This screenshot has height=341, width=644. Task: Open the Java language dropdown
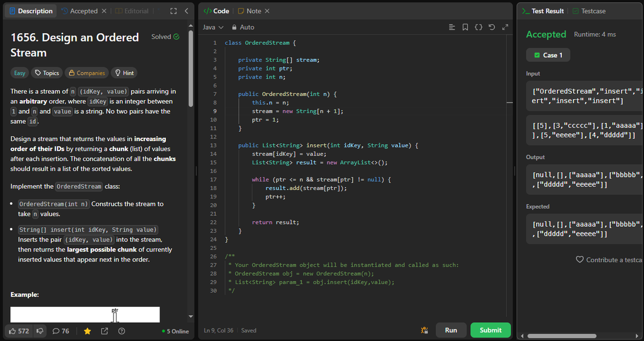[x=213, y=27]
